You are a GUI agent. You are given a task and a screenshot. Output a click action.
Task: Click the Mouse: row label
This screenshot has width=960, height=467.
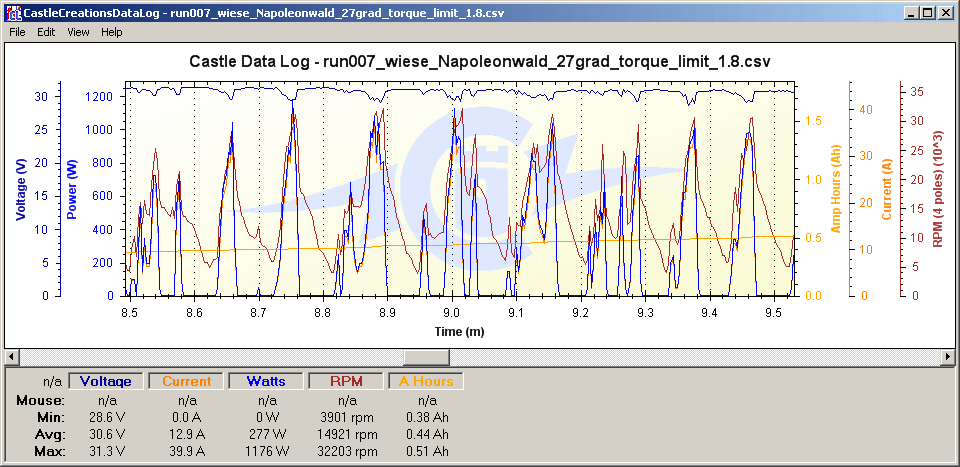click(x=40, y=401)
